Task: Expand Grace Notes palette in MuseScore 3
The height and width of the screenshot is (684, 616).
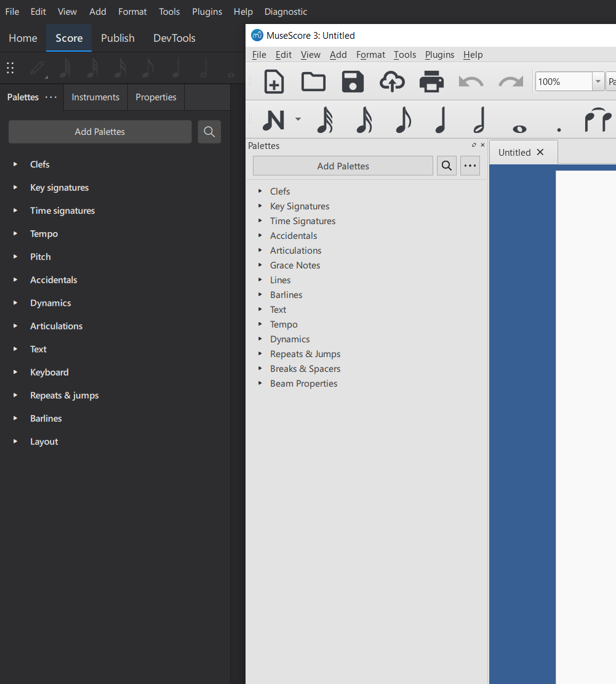Action: point(260,265)
